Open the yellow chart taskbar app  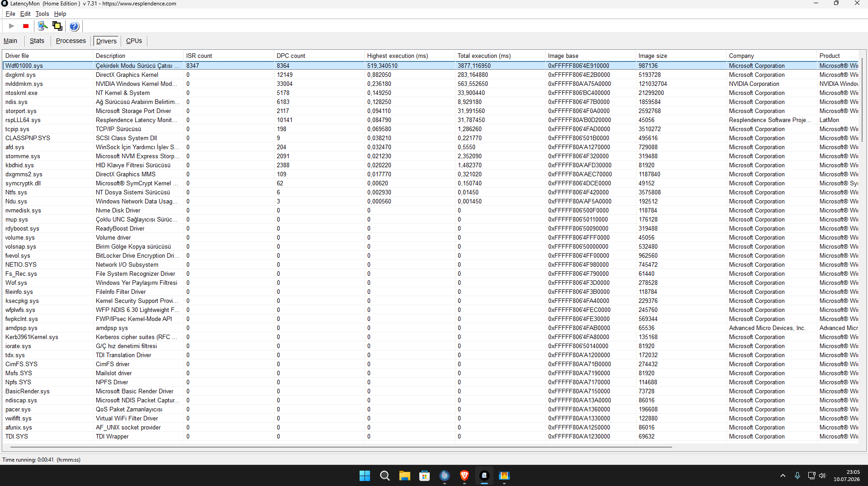click(x=504, y=476)
